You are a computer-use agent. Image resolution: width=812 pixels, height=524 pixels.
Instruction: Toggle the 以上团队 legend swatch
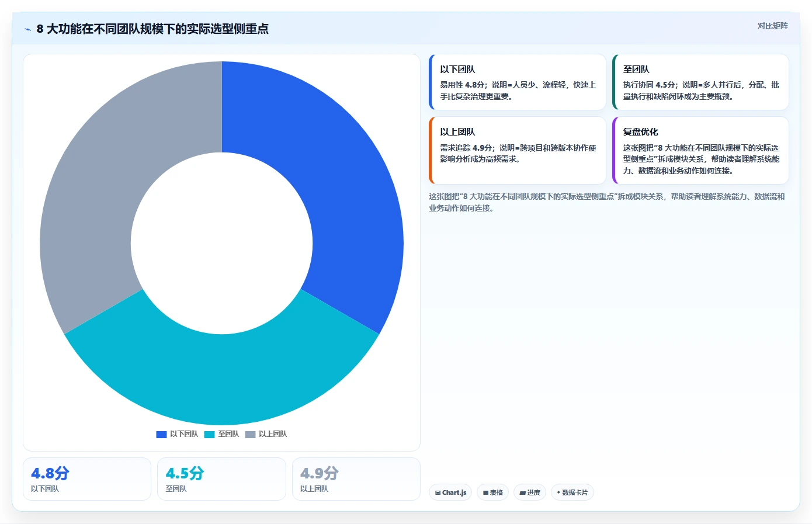tap(250, 434)
